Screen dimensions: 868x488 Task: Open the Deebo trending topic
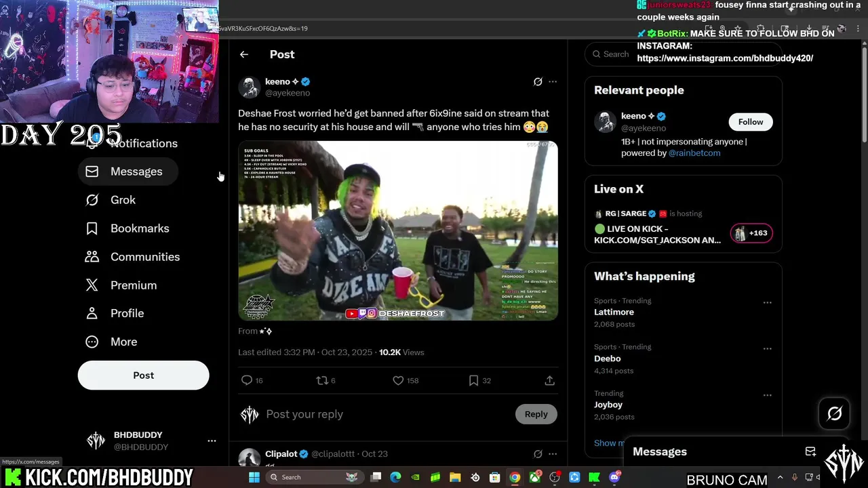pos(608,359)
